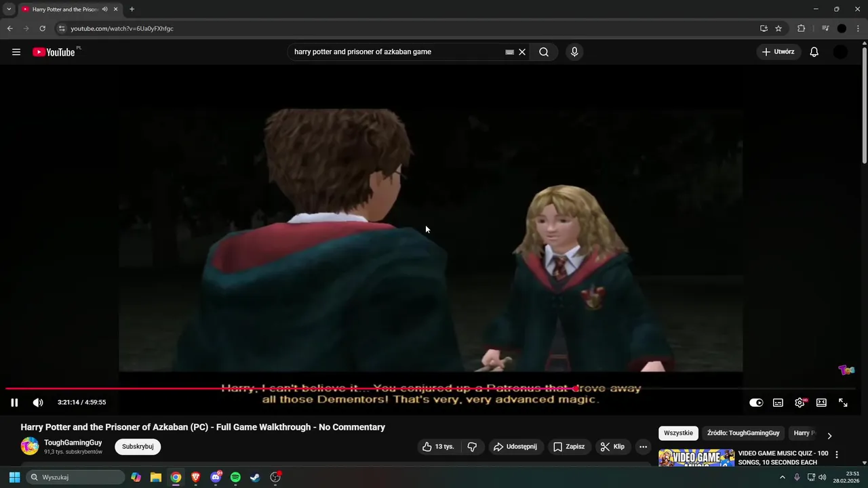
Task: Open Steam from the taskbar
Action: (x=255, y=477)
